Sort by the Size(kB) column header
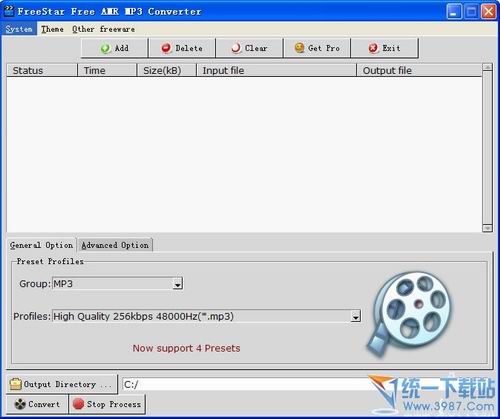Viewport: 500px width, 419px height. click(x=166, y=70)
